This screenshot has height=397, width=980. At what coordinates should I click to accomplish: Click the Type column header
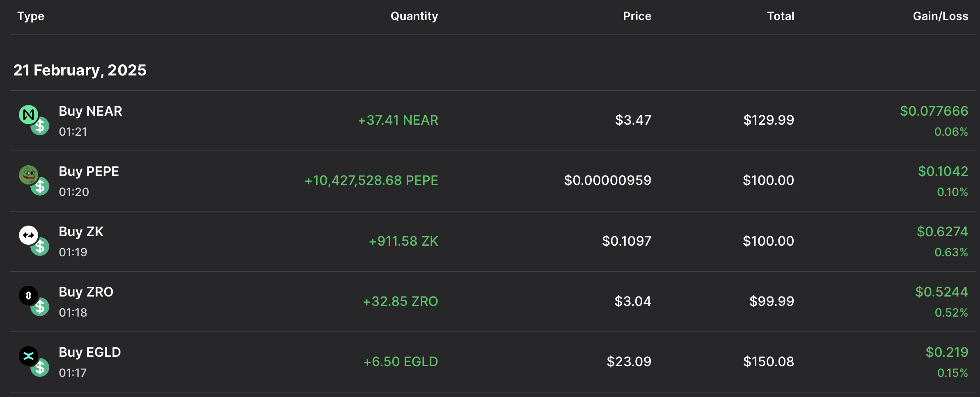(31, 16)
